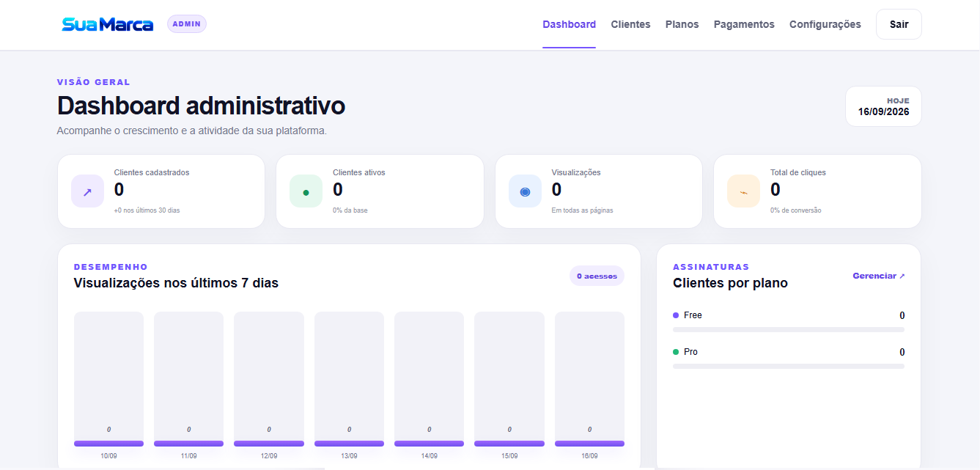
Task: Click the green dot beside Pro plan
Action: [676, 352]
